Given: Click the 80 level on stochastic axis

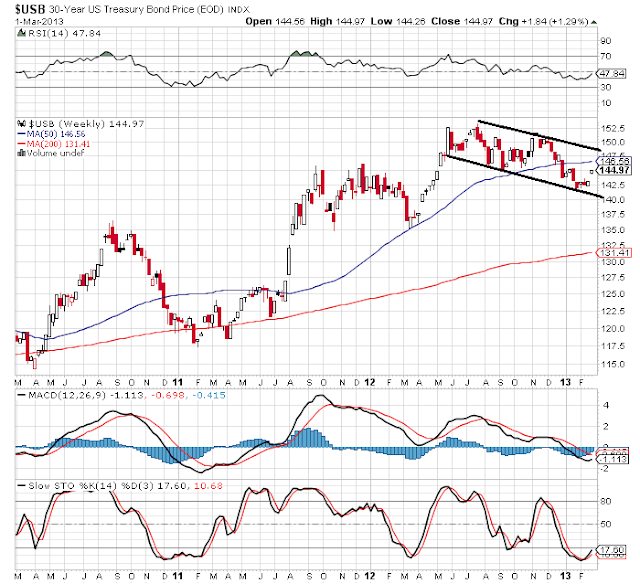Looking at the screenshot, I should 606,501.
